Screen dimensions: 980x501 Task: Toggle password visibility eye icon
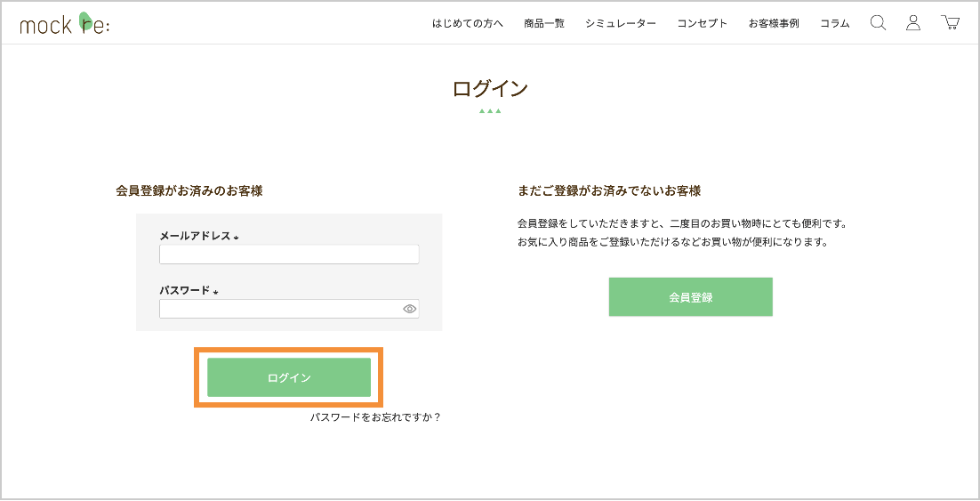(409, 309)
